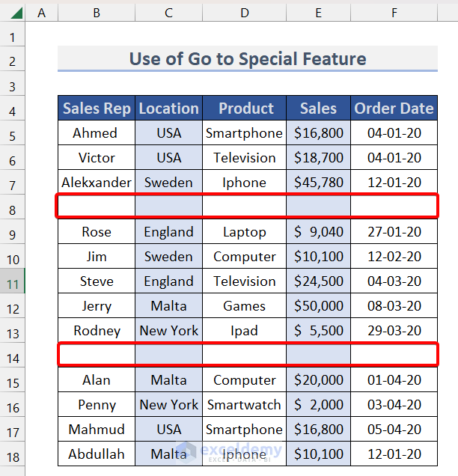The image size is (458, 476).
Task: Select the "Rodney" sales rep cell
Action: pos(97,331)
